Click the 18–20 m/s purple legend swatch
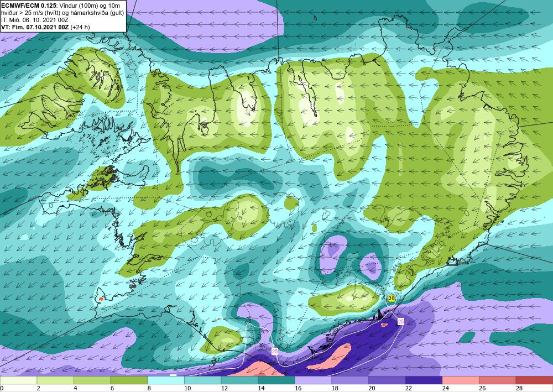The height and width of the screenshot is (392, 553). click(x=350, y=380)
